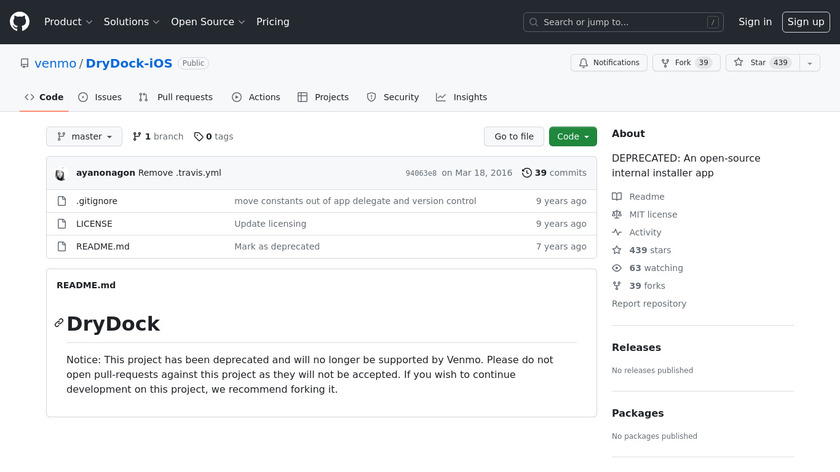Image resolution: width=840 pixels, height=472 pixels.
Task: Click the star count badge 439
Action: tap(781, 63)
